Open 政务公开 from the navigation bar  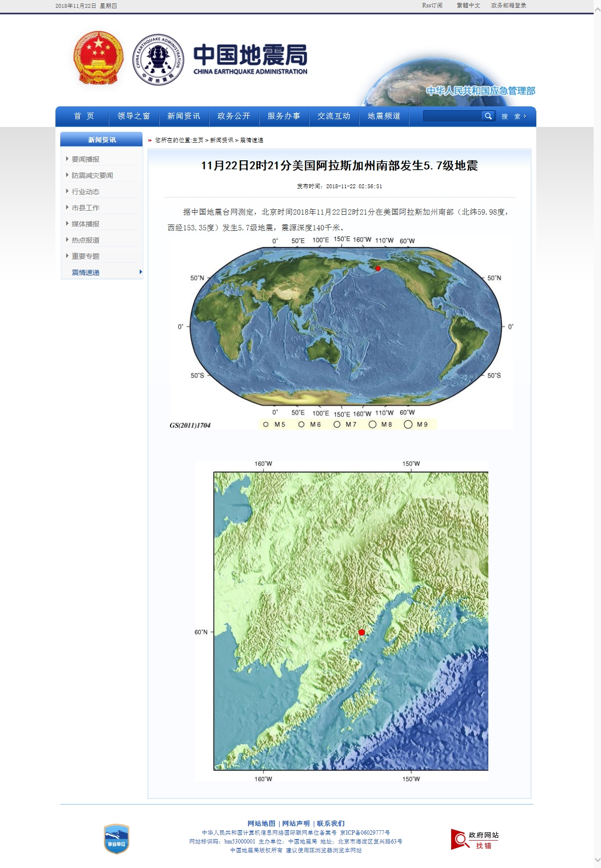234,116
